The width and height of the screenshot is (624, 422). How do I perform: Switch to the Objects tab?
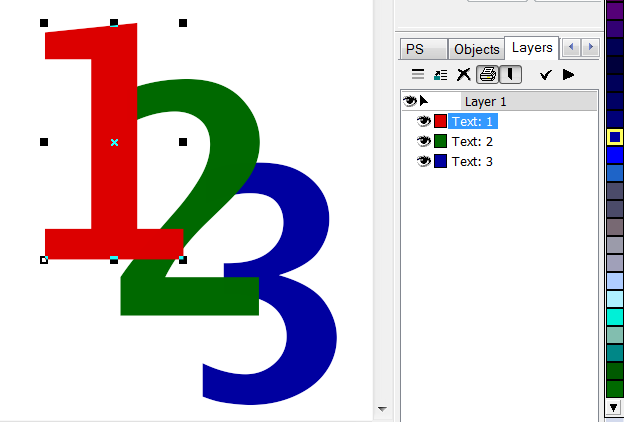[476, 49]
